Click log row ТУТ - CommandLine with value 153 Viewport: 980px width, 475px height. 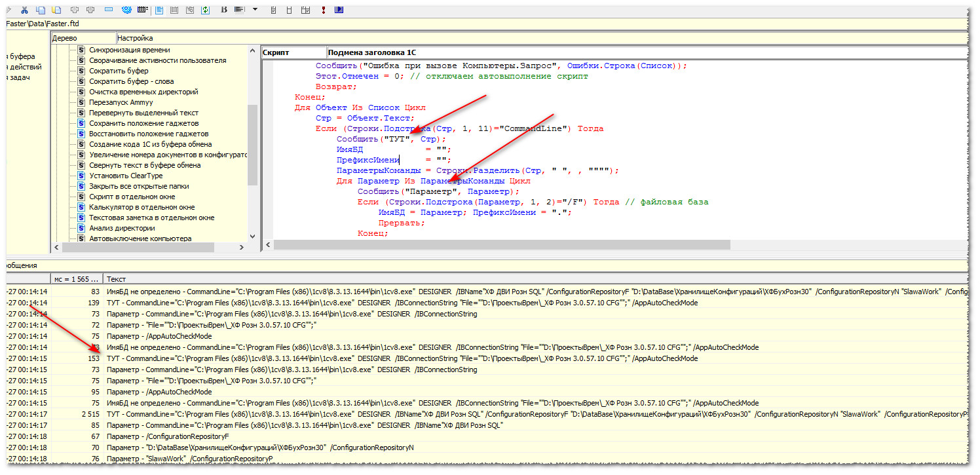[487, 358]
